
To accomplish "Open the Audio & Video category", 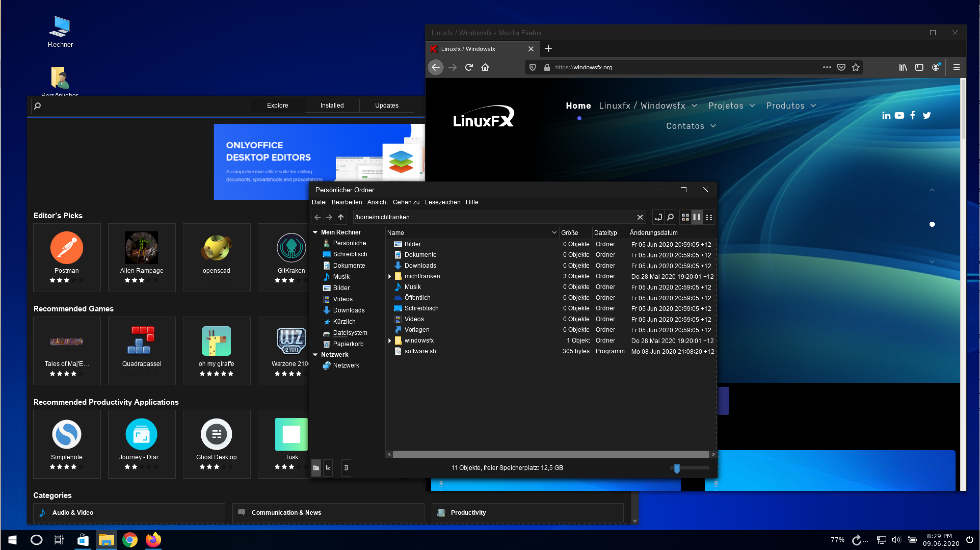I will [129, 513].
